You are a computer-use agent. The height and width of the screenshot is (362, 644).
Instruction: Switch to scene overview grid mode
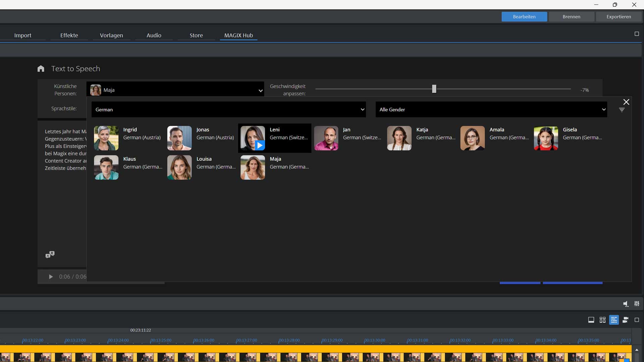[x=602, y=320]
